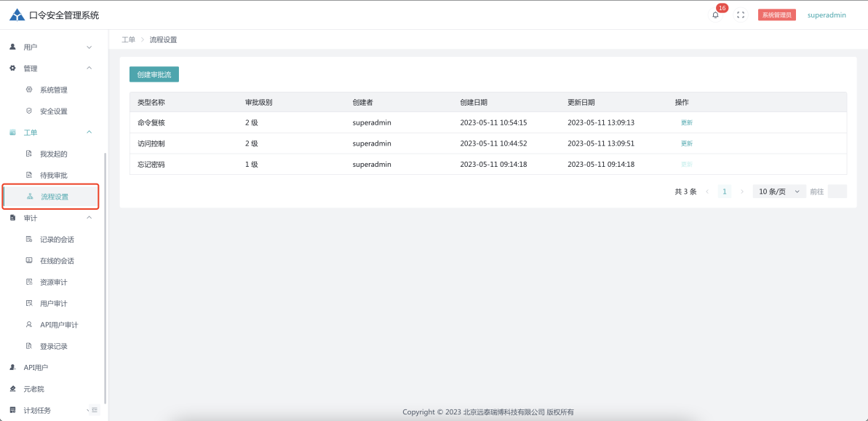
Task: Open the 10 条/页 page size dropdown
Action: (x=779, y=192)
